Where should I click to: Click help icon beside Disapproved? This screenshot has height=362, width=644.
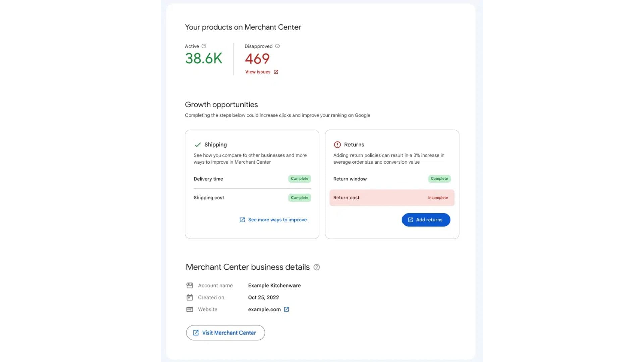[x=277, y=46]
